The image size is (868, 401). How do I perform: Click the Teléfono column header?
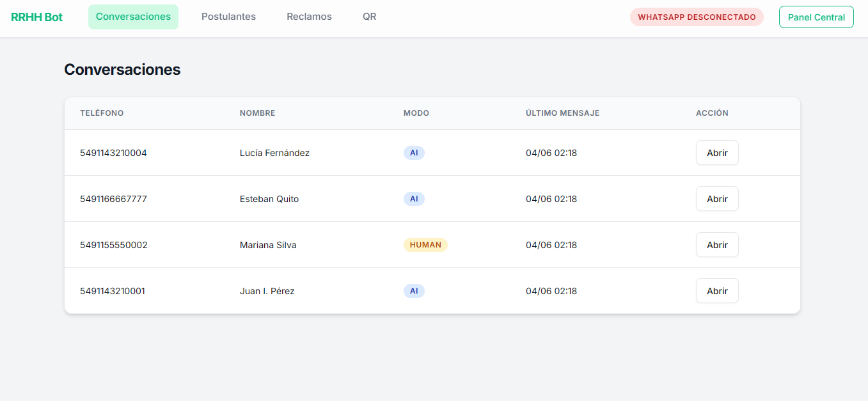102,113
